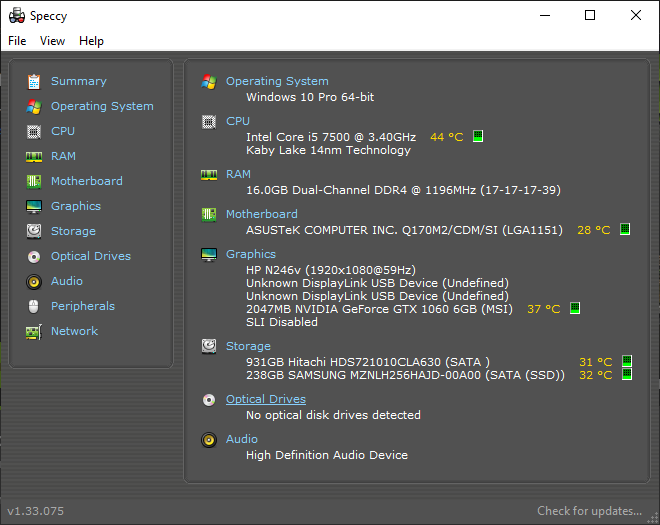Viewport: 660px width, 525px height.
Task: Select CPU in the sidebar
Action: [x=63, y=131]
